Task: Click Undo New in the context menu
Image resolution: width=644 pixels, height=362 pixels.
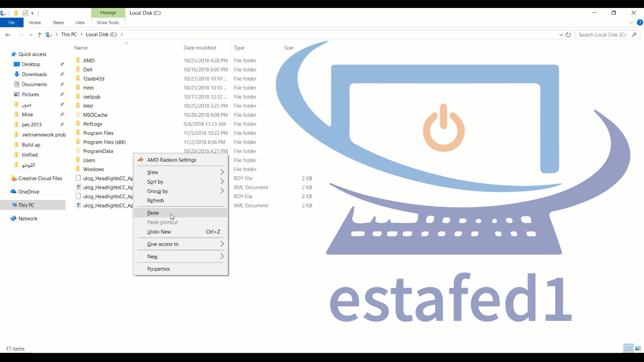Action: [159, 231]
